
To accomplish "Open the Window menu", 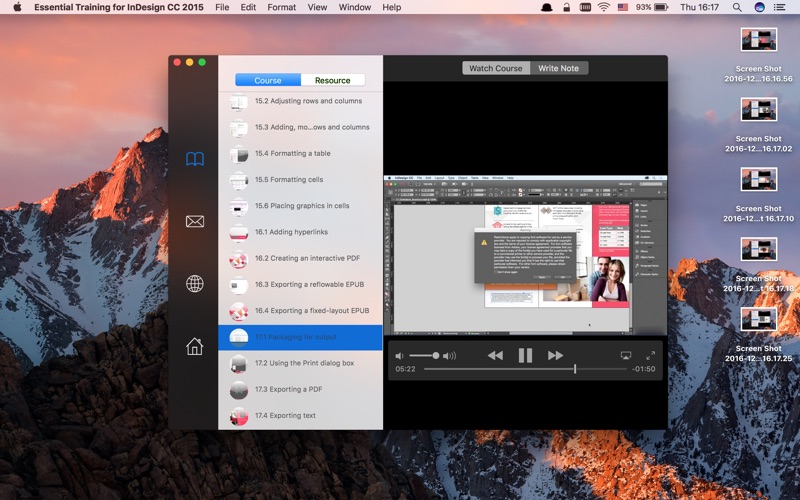I will tap(355, 7).
